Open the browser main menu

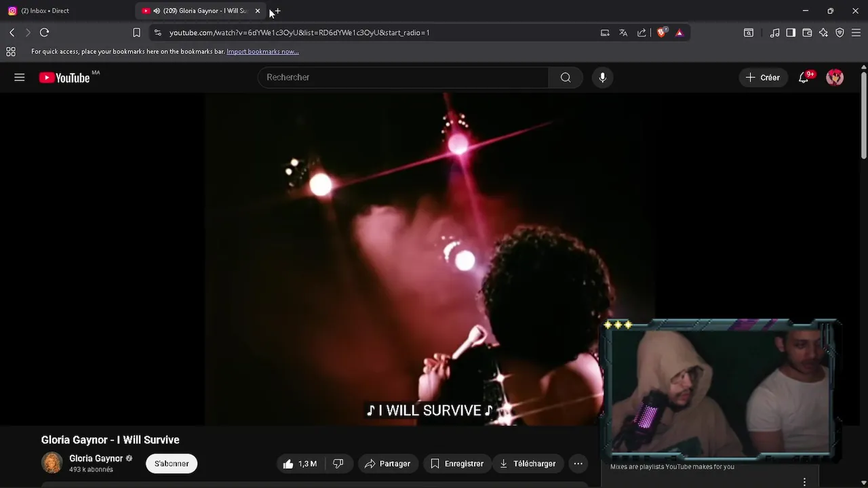[856, 33]
